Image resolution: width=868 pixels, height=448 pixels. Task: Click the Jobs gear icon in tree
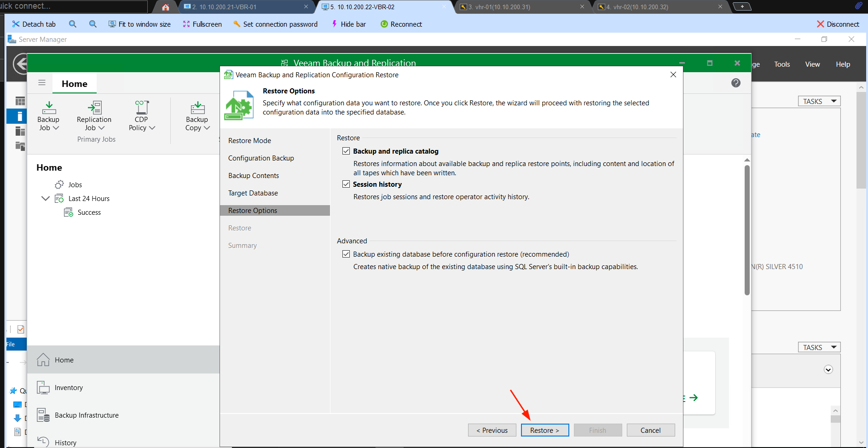[x=59, y=184]
